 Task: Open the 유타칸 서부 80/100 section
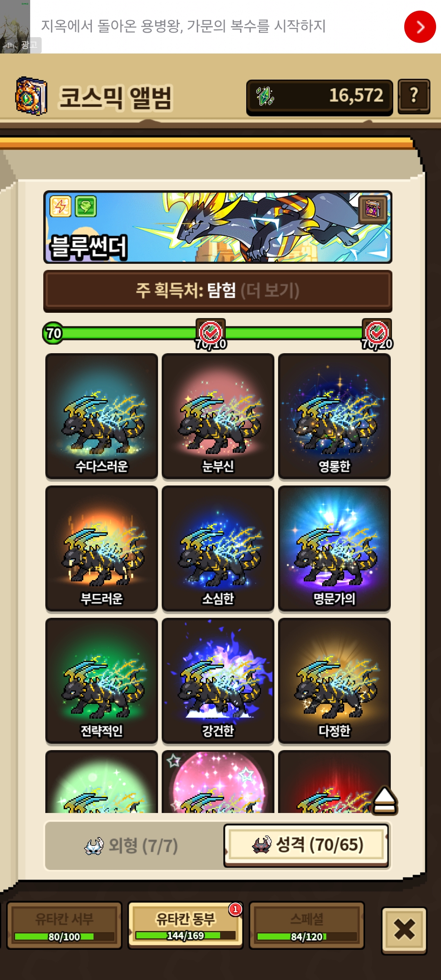[64, 925]
